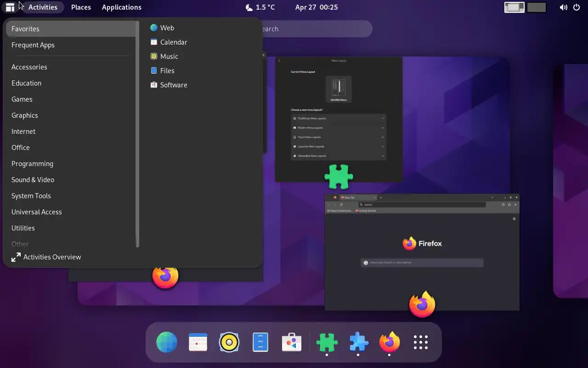588x368 pixels.
Task: Click the plus new-tab button in the Firefox window
Action: coord(381,198)
